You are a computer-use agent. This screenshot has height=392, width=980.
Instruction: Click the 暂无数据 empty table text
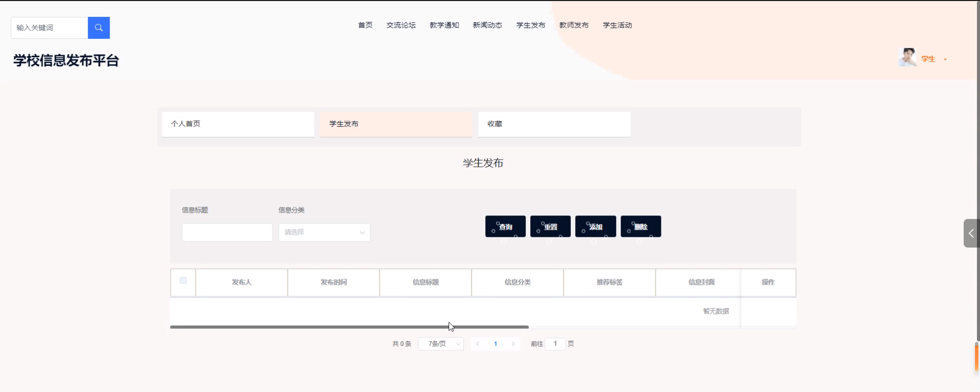tap(716, 311)
